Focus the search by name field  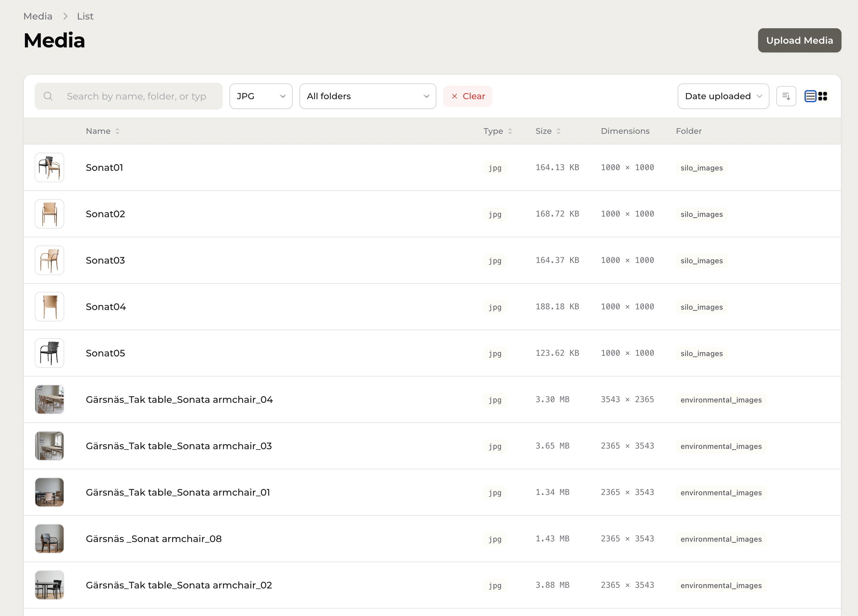pos(129,96)
